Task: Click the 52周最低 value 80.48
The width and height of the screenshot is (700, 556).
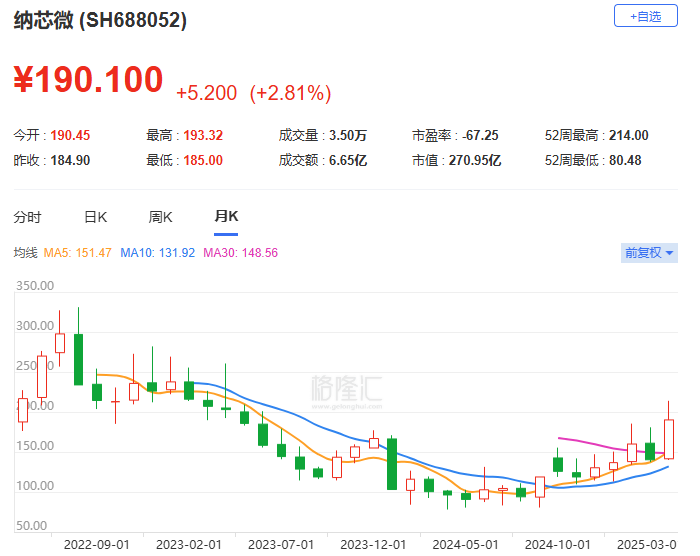Action: [625, 160]
